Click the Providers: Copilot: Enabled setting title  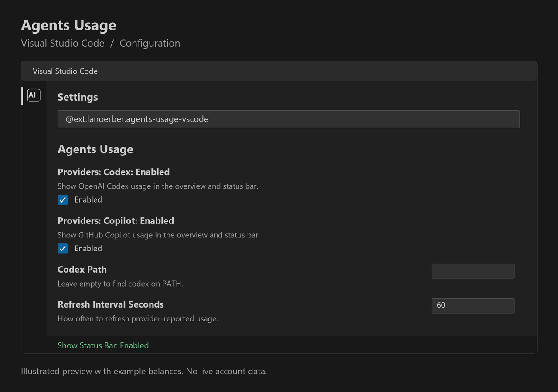pos(116,221)
